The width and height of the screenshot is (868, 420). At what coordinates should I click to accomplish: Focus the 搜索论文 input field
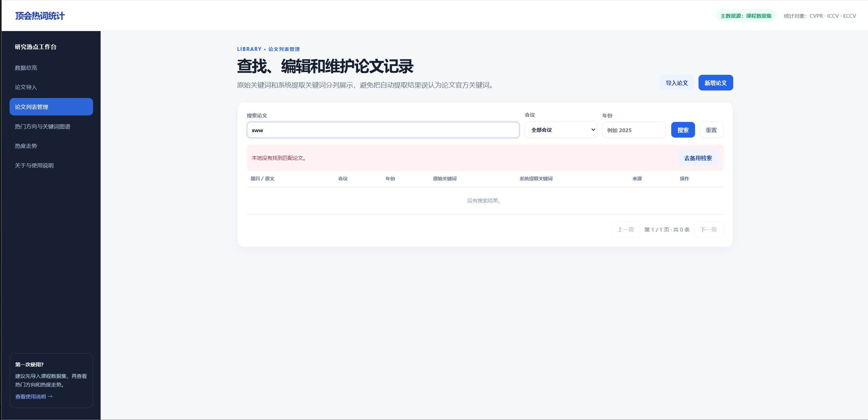383,130
